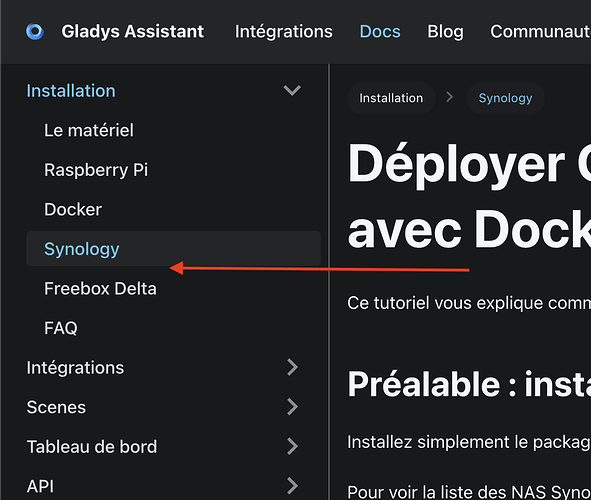Click the Préalable section heading

point(469,384)
